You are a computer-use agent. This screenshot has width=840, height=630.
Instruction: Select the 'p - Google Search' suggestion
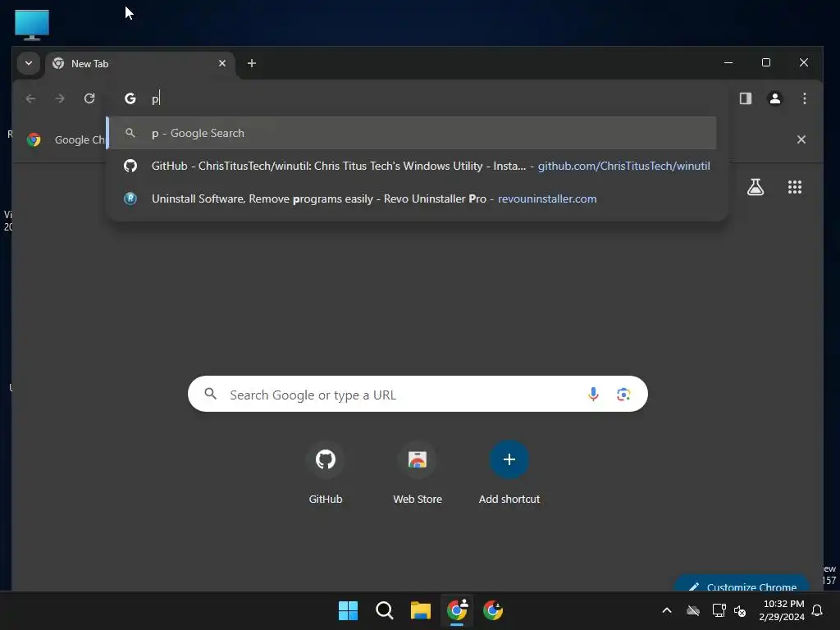(x=412, y=133)
